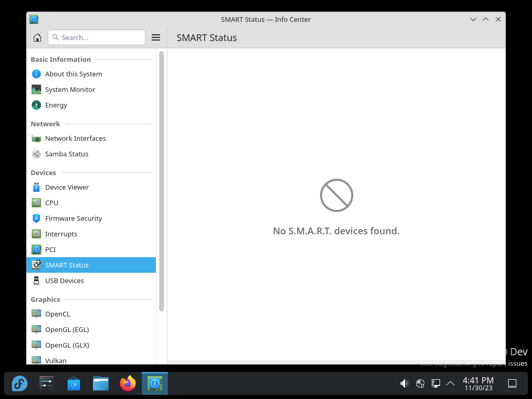
Task: Select Interrupts label
Action: [61, 234]
